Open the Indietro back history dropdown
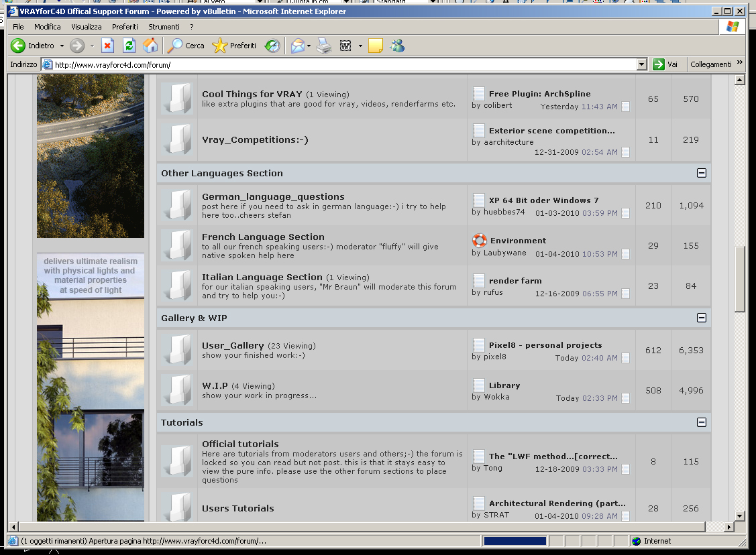756x555 pixels. click(x=62, y=46)
